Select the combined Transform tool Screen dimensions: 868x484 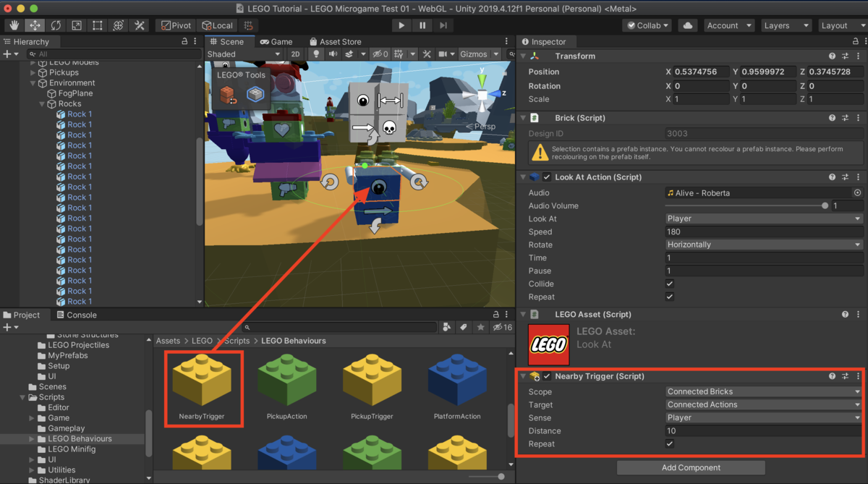(x=119, y=25)
